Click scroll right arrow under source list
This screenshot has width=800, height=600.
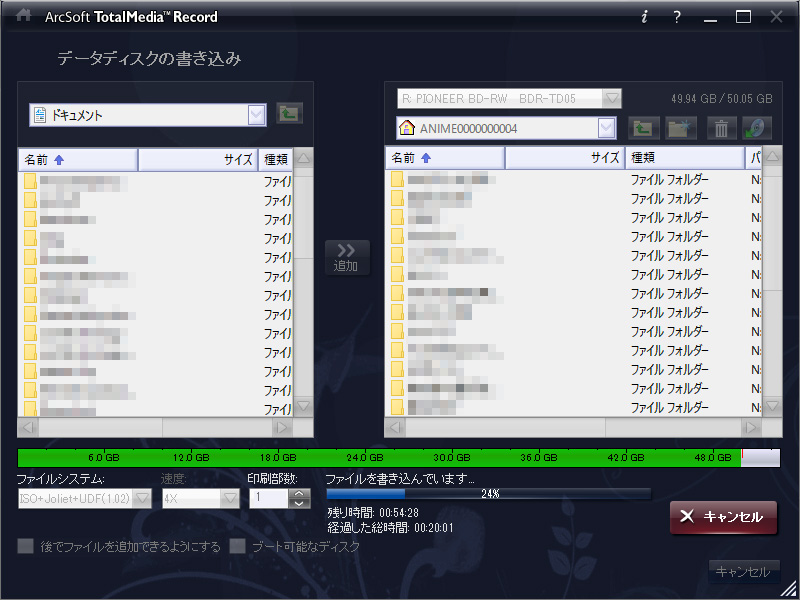[282, 428]
